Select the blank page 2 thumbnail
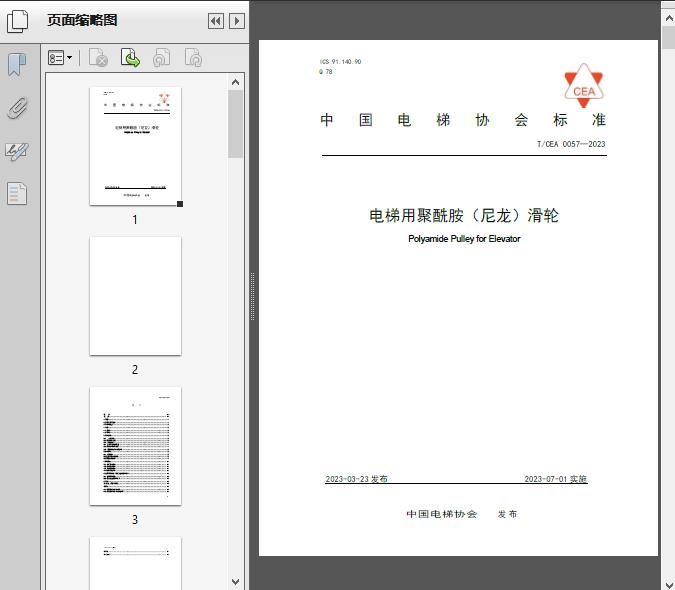Viewport: 675px width, 590px height. click(136, 296)
